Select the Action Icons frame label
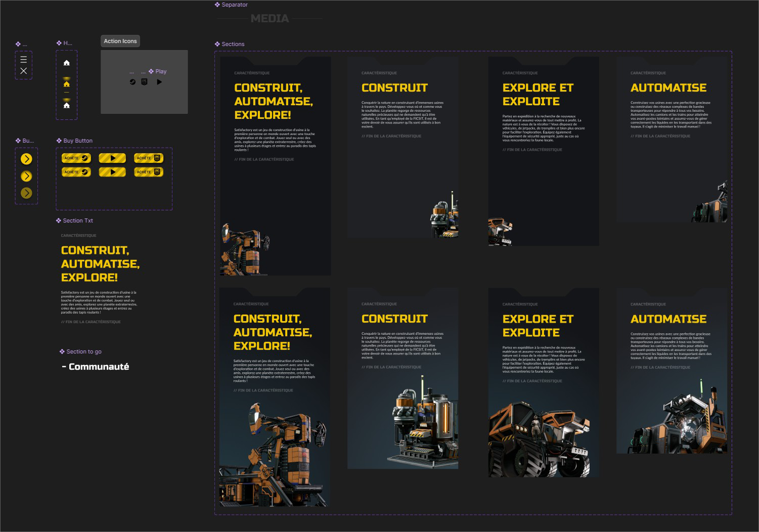 pyautogui.click(x=120, y=41)
